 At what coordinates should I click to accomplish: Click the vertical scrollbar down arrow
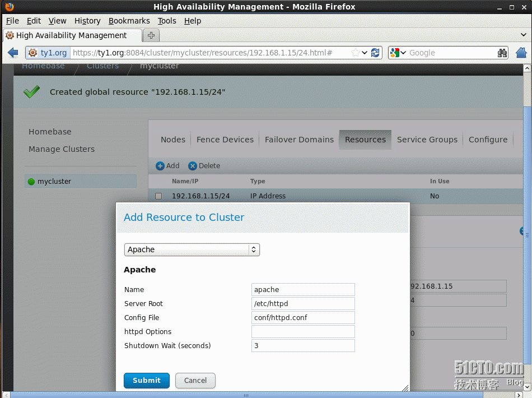526,387
